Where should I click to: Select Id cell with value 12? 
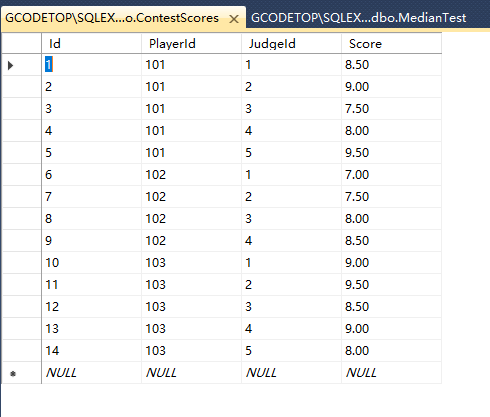pyautogui.click(x=92, y=307)
